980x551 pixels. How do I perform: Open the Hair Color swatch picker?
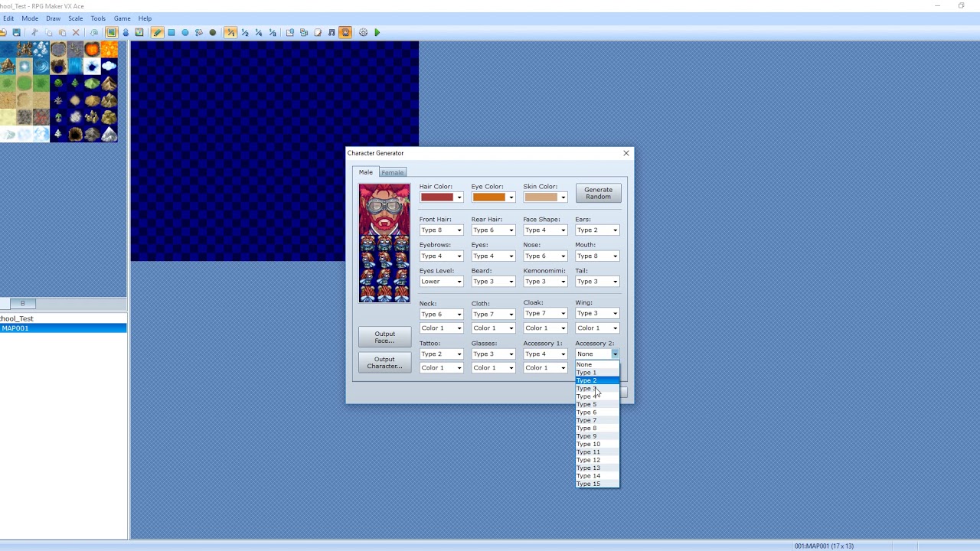[441, 197]
